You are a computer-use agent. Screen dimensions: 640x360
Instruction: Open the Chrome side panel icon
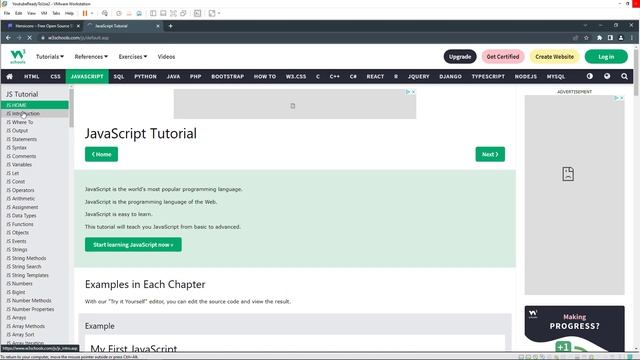(x=610, y=38)
